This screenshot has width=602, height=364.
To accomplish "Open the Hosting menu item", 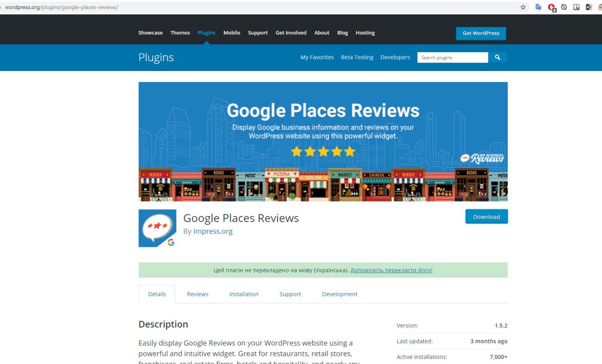I will point(365,33).
